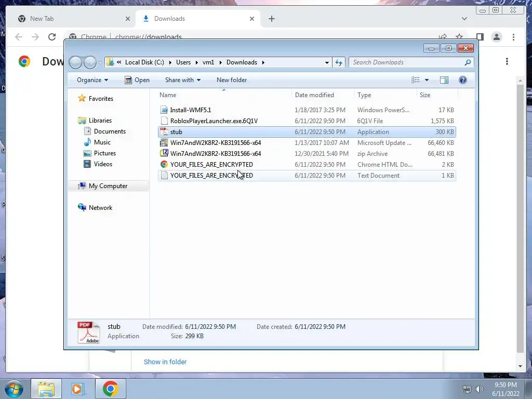532x399 pixels.
Task: Open the stub application file
Action: click(x=307, y=131)
